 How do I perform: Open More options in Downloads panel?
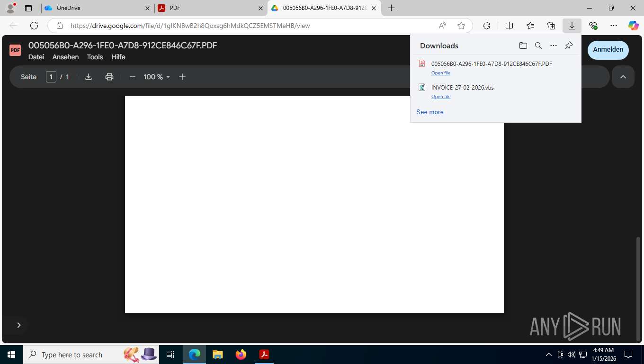554,45
